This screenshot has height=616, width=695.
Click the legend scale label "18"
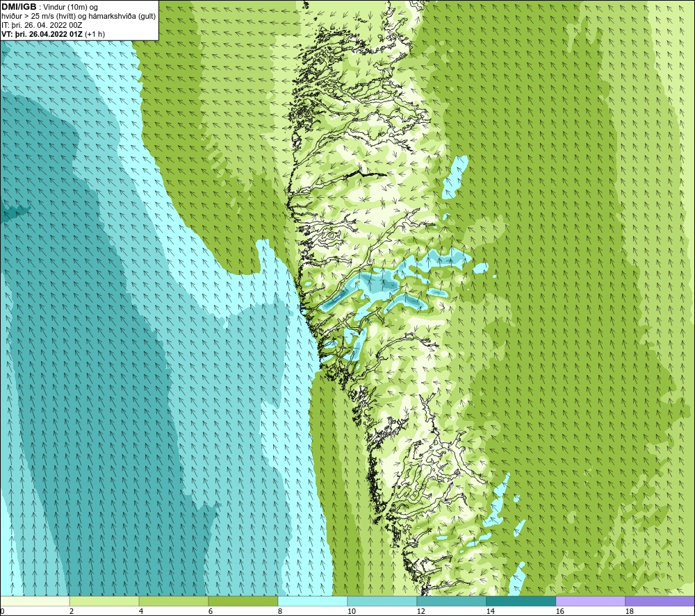click(629, 612)
